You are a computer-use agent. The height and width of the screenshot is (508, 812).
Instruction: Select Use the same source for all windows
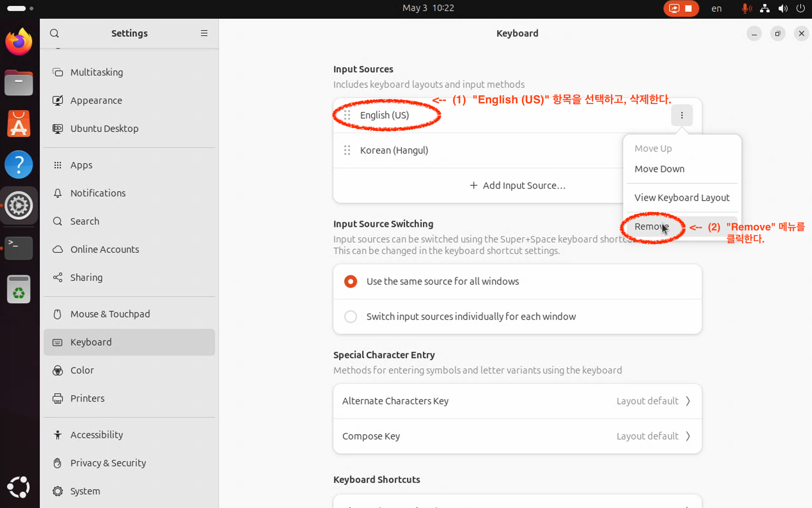(x=350, y=282)
